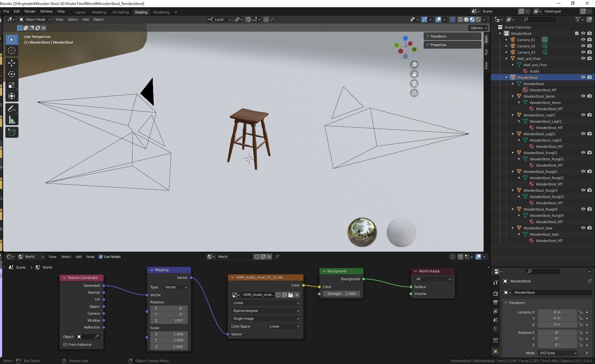Screen dimensions: 595x364
Task: Open World shader type dropdown
Action: [31, 257]
